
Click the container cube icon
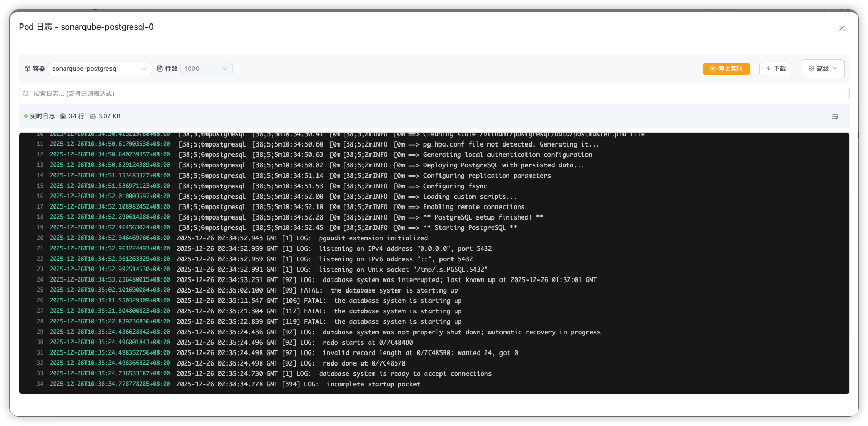(27, 69)
